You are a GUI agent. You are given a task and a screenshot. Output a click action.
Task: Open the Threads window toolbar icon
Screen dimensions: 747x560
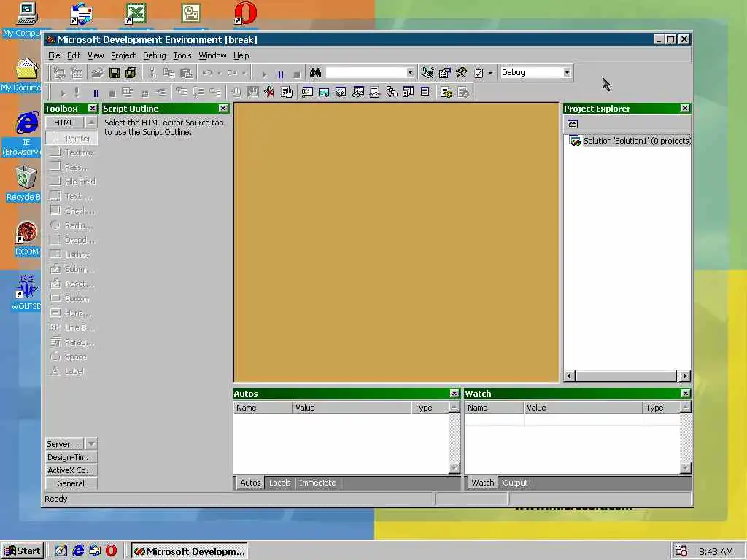pos(374,93)
